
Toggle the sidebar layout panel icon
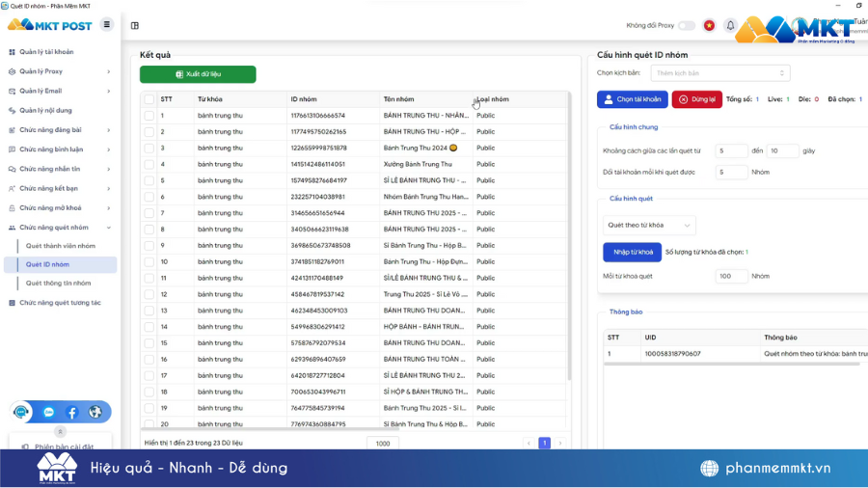tap(134, 25)
